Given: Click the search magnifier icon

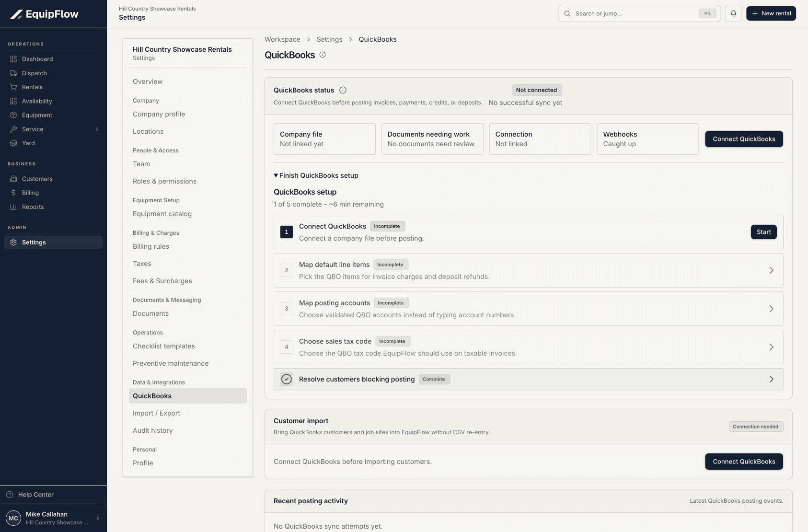Looking at the screenshot, I should point(567,13).
